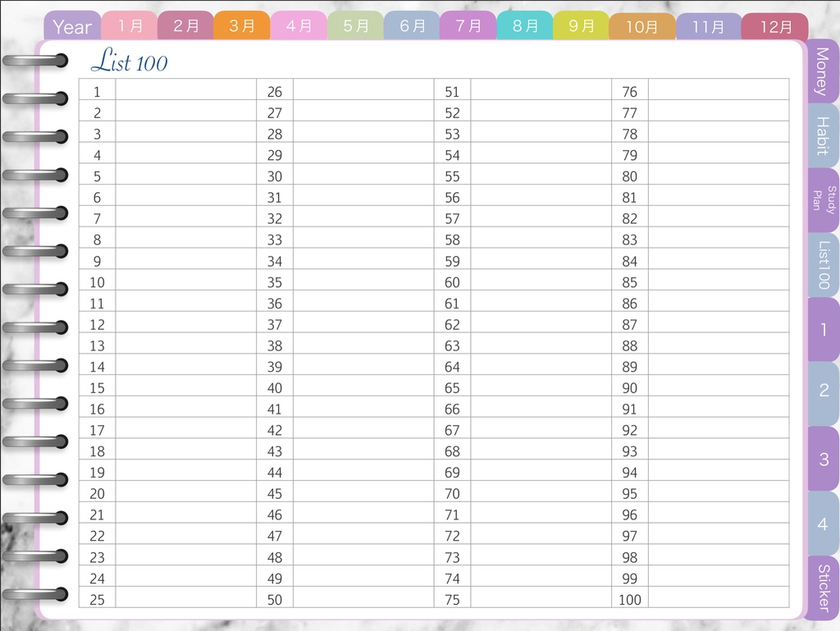Click the number 5 label
The image size is (840, 631).
(x=97, y=176)
